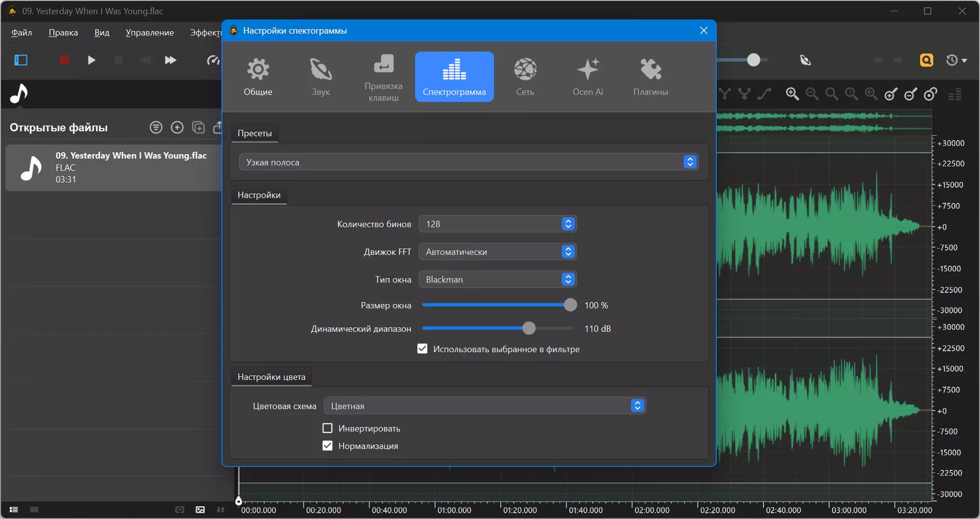Click the Play button

92,60
